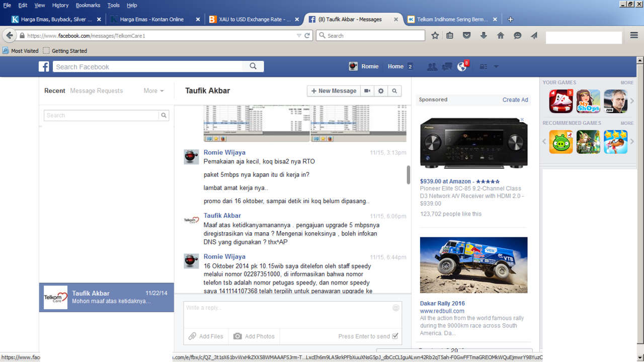This screenshot has width=644, height=362.
Task: Open the Bad Piggies green game icon
Action: pyautogui.click(x=561, y=142)
